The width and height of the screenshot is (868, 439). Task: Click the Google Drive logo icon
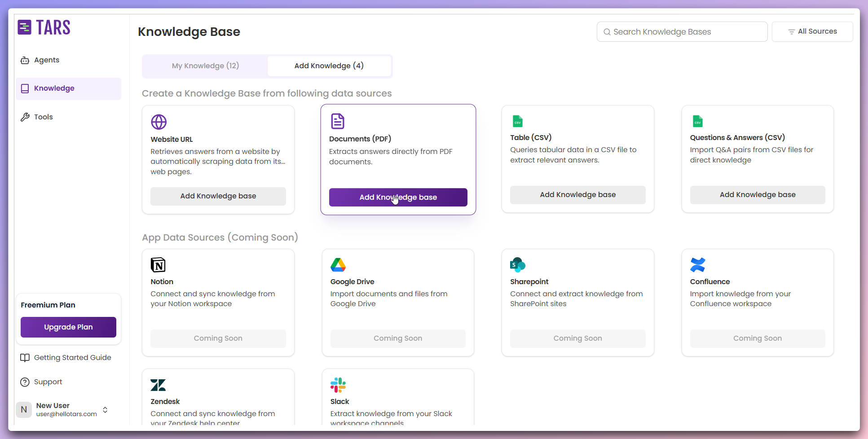click(x=338, y=265)
